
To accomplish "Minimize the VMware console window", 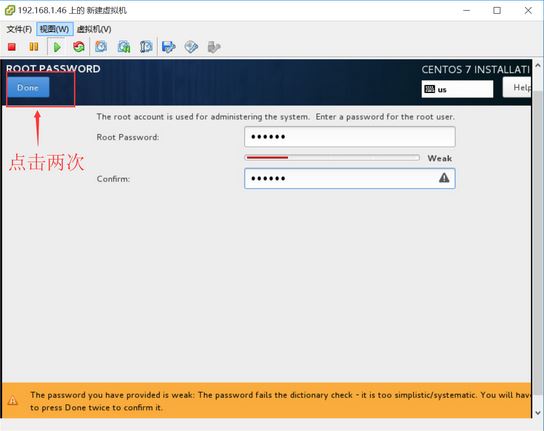I will click(466, 10).
